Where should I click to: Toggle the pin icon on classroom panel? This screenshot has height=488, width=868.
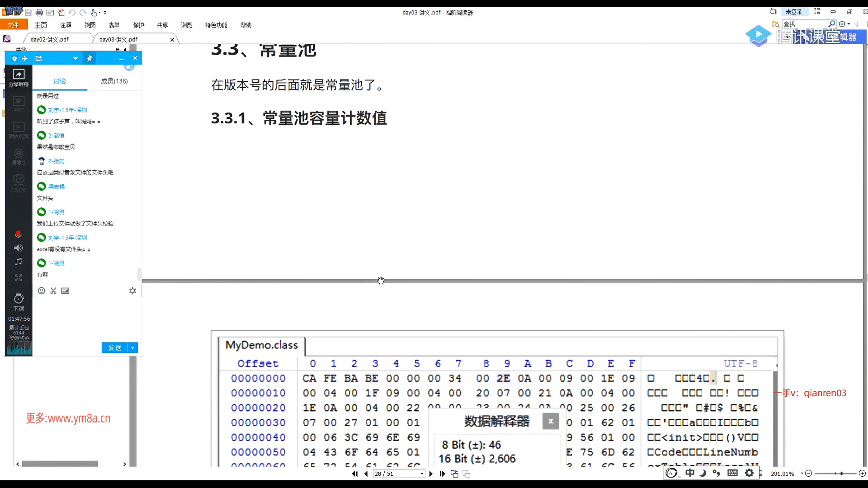tap(90, 58)
